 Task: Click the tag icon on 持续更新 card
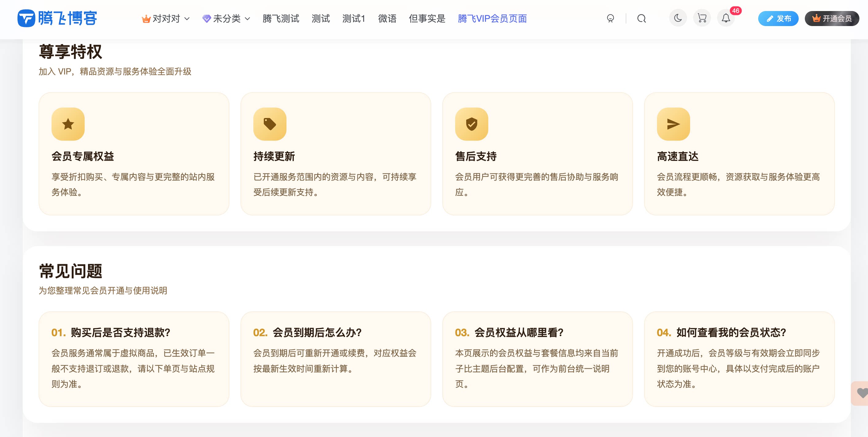tap(269, 124)
